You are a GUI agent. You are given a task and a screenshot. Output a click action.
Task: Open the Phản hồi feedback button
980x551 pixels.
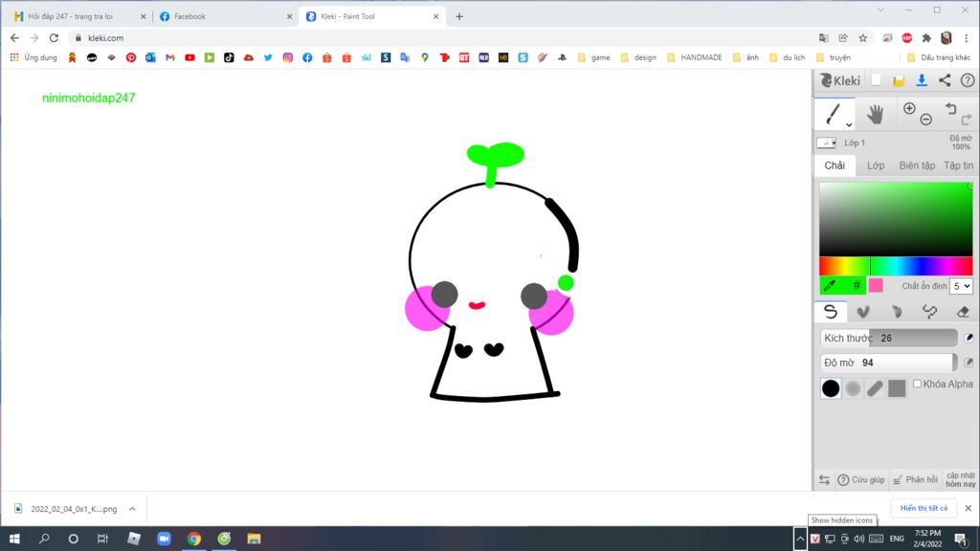[915, 480]
